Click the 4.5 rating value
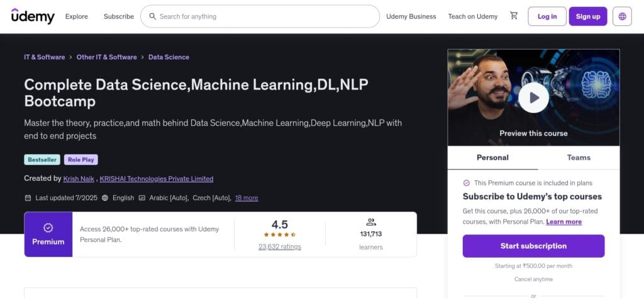The image size is (644, 303). pyautogui.click(x=280, y=224)
